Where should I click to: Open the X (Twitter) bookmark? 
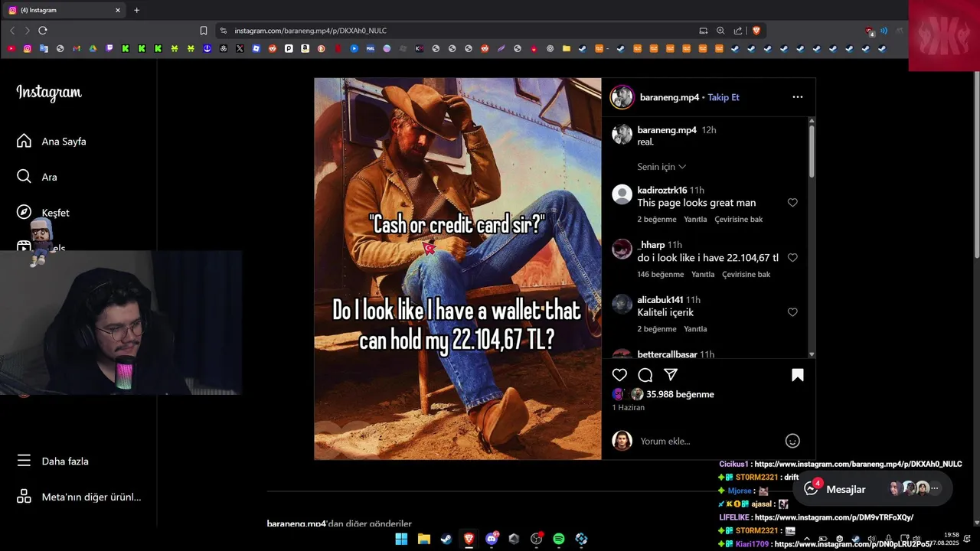[240, 48]
